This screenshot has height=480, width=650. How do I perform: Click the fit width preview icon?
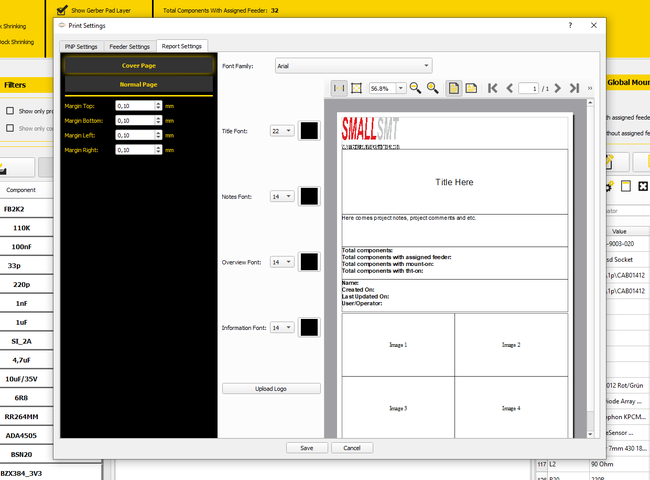[339, 88]
